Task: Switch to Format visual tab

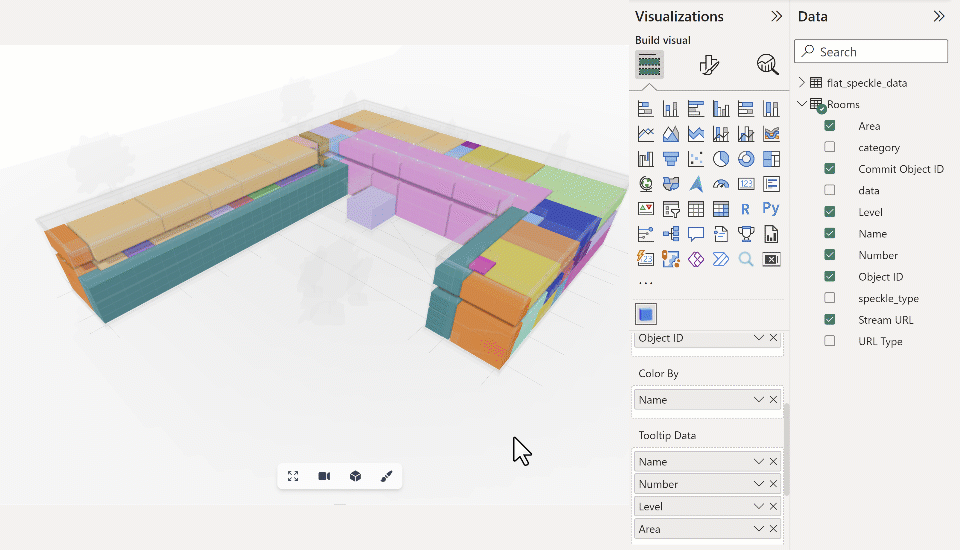Action: [x=708, y=64]
